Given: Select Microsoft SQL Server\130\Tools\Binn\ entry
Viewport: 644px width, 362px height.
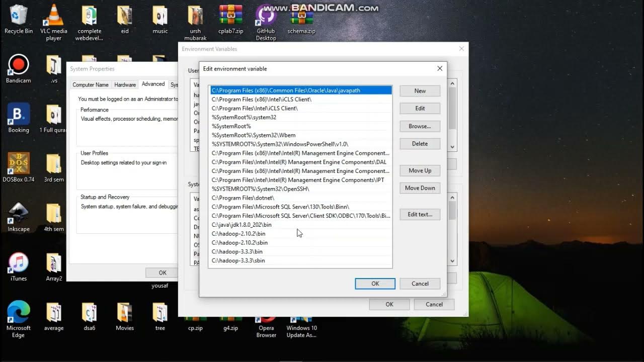Looking at the screenshot, I should tap(300, 207).
